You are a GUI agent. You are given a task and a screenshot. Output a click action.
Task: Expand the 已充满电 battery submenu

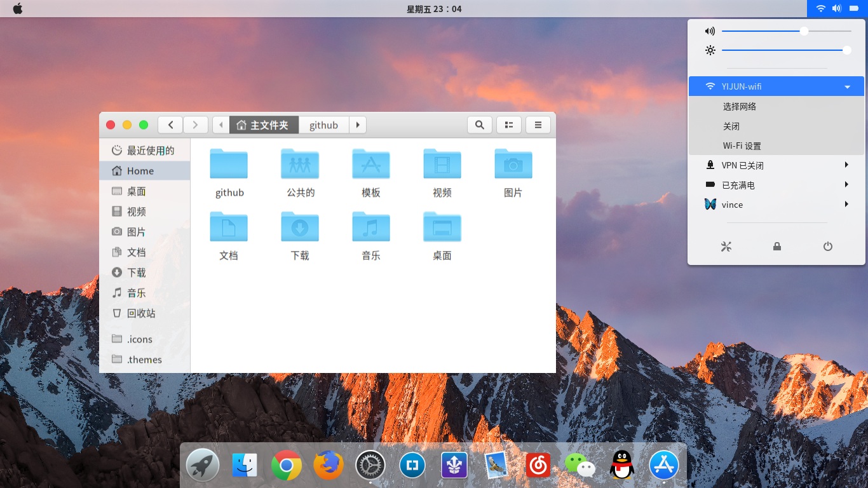pos(776,185)
